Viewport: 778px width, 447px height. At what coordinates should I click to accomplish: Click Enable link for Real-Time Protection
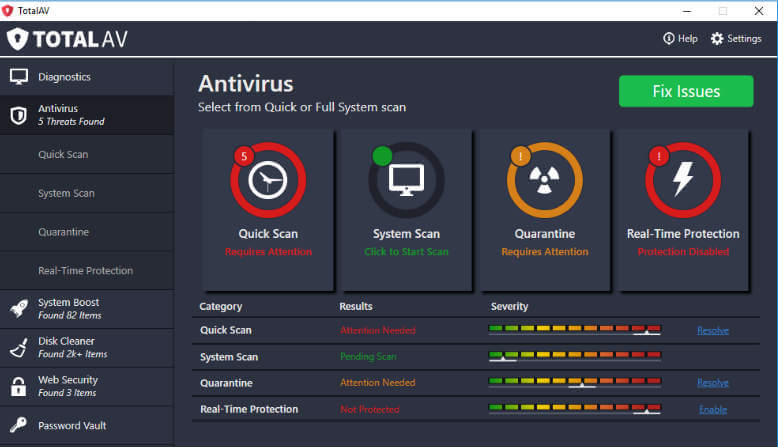pos(713,409)
